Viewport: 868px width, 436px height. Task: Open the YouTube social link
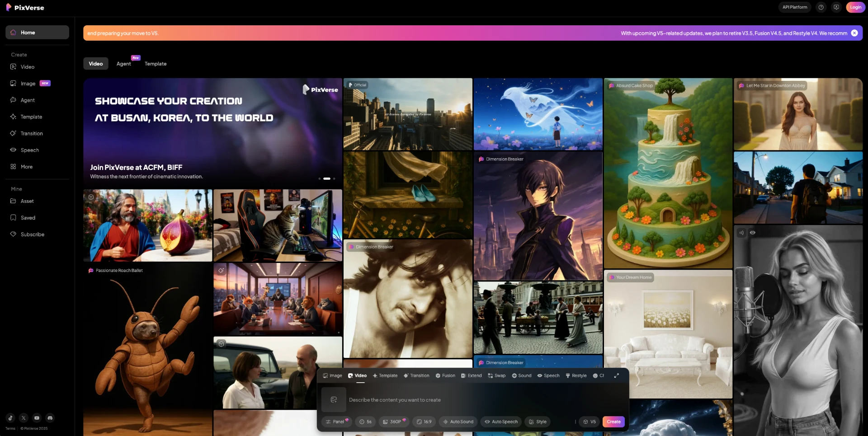tap(37, 418)
